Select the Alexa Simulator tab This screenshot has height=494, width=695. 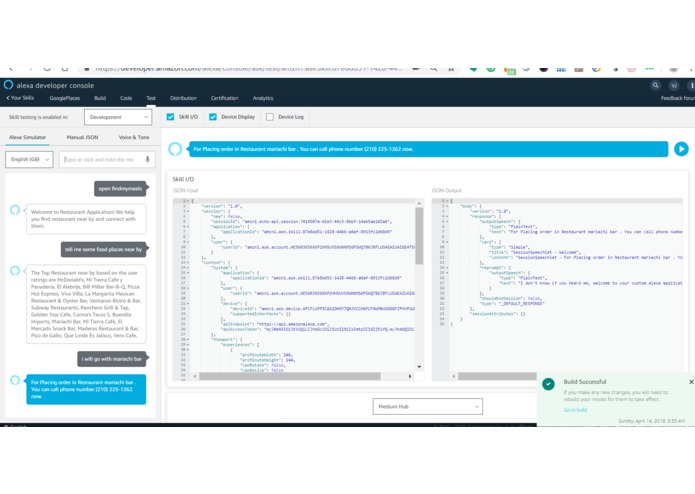[x=27, y=137]
